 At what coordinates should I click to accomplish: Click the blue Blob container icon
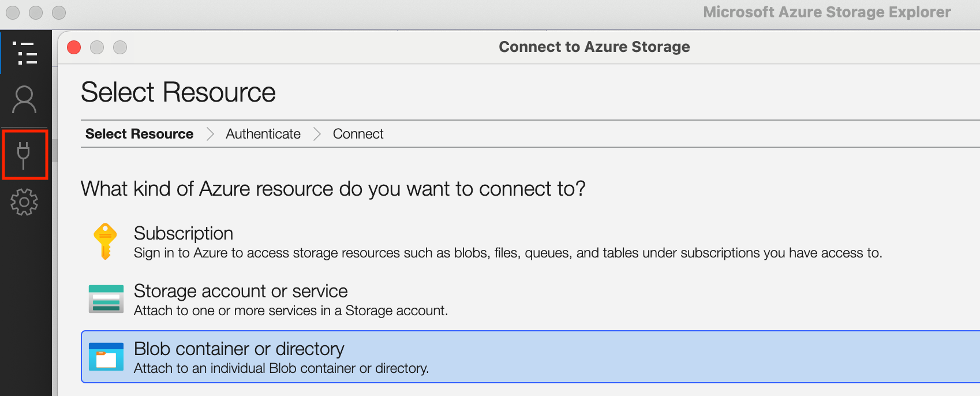pos(106,357)
